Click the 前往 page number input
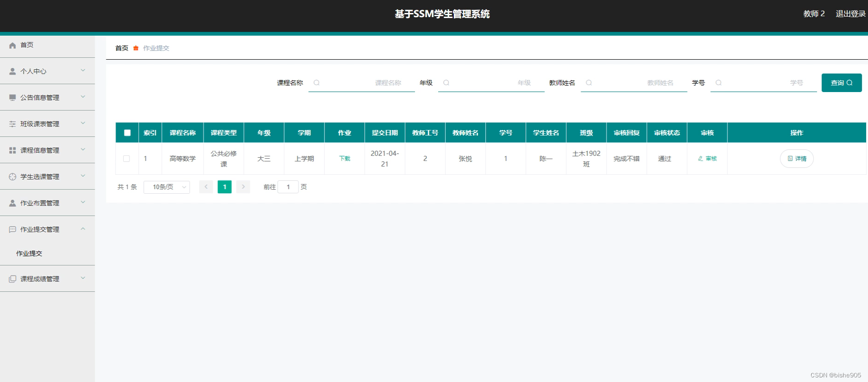 [x=288, y=187]
